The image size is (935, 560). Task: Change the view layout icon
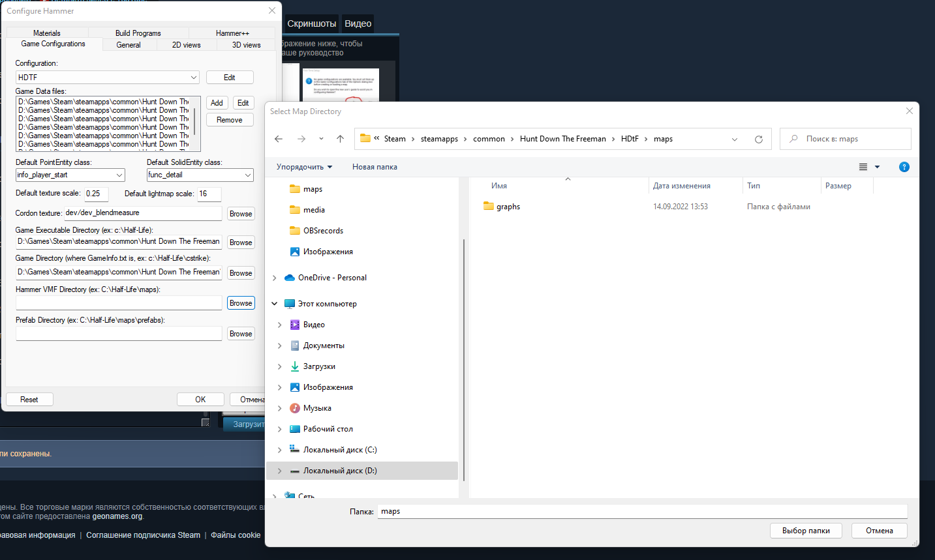[x=863, y=167]
